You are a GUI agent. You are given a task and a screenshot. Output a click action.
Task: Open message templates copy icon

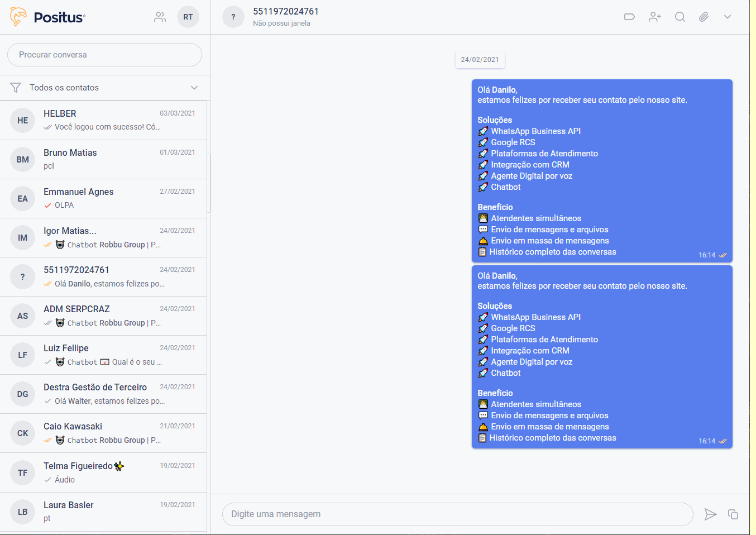click(733, 514)
